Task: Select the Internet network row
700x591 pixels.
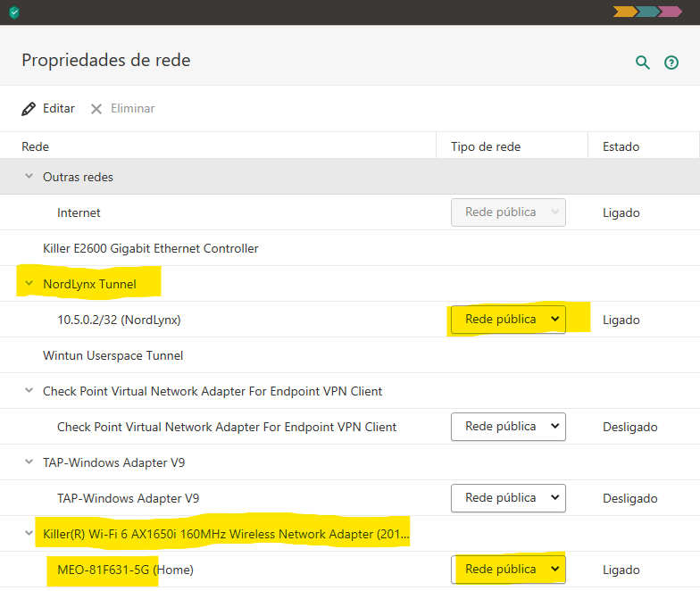Action: click(x=79, y=212)
